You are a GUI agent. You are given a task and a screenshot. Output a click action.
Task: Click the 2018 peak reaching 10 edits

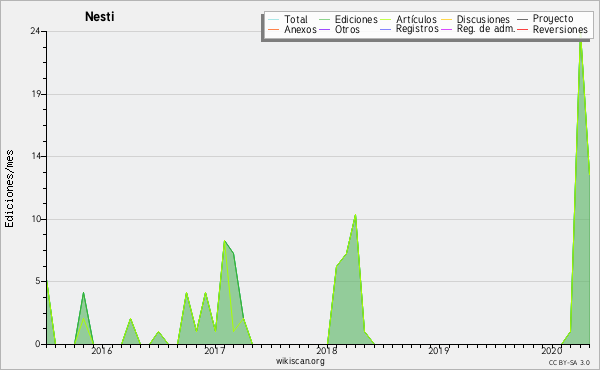pos(355,215)
